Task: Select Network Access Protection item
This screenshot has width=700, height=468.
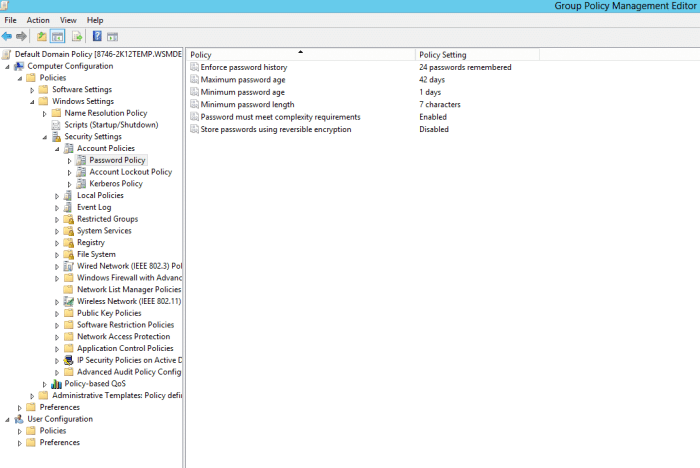Action: point(124,337)
